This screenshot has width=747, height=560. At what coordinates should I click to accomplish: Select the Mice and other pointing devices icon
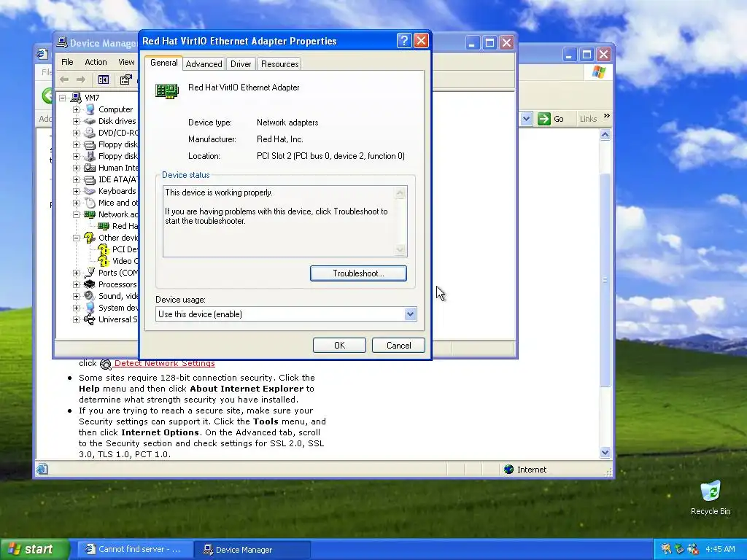tap(90, 203)
